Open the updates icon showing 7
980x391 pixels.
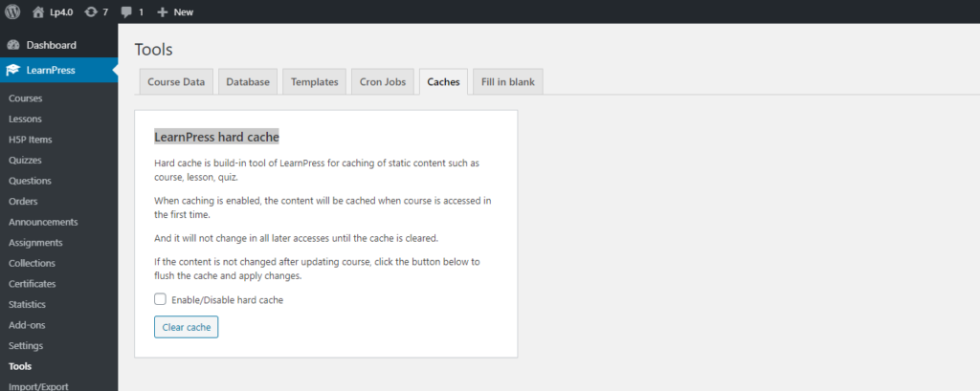tap(91, 11)
